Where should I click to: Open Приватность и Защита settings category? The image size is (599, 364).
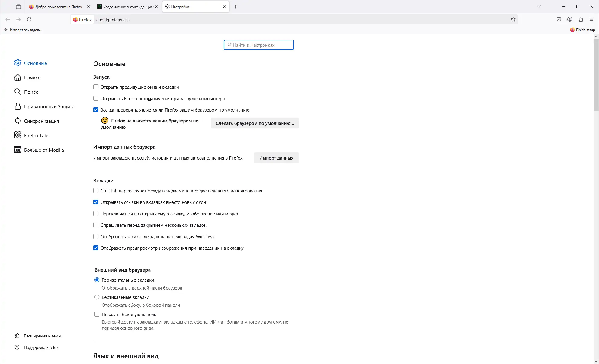point(49,106)
